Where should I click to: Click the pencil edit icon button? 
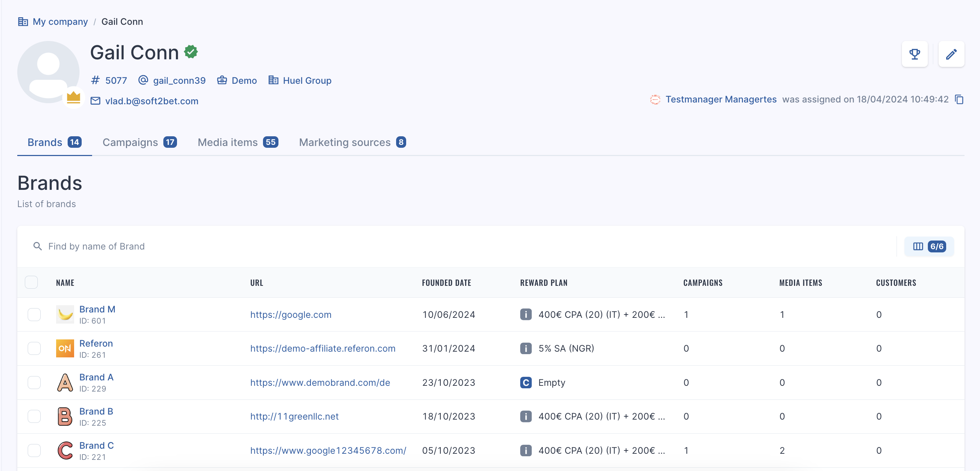coord(951,54)
